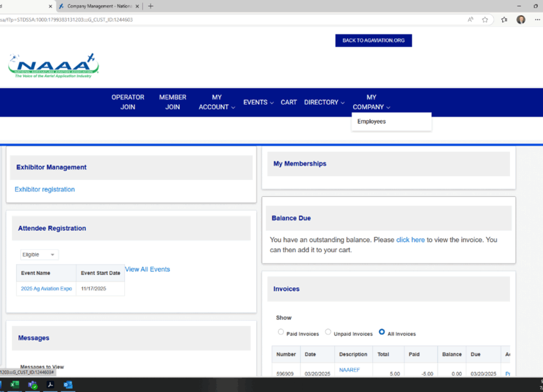543x392 pixels.
Task: Click the invoice Balance column header
Action: click(x=452, y=354)
